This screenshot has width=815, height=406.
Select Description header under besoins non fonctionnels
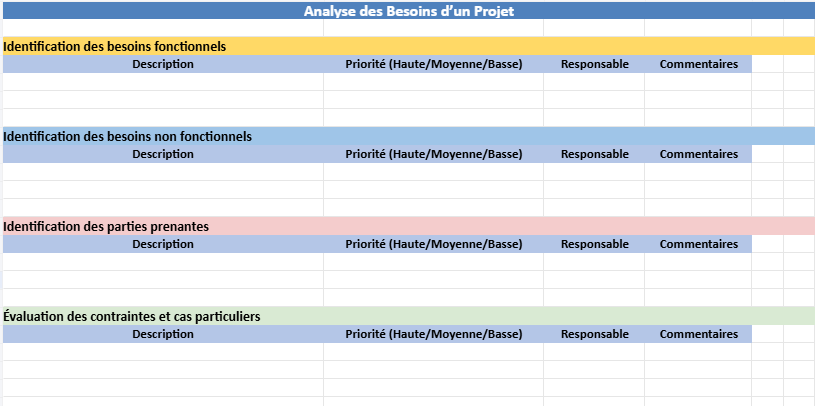pos(163,154)
